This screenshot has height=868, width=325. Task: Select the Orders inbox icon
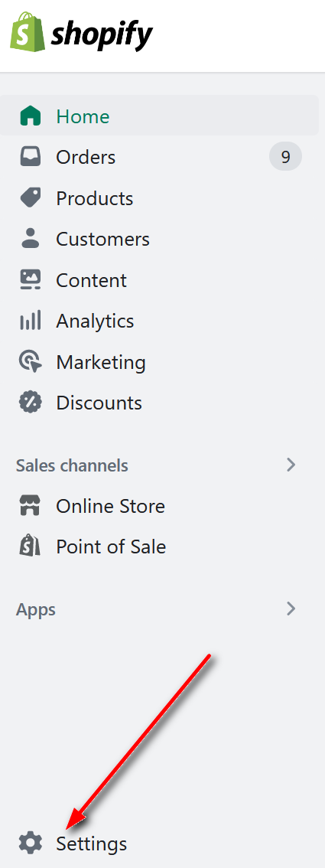click(x=31, y=157)
